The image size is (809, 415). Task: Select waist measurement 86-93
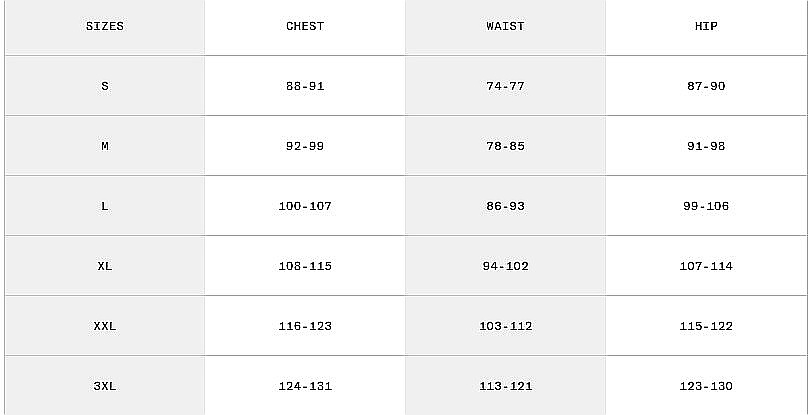(x=505, y=206)
